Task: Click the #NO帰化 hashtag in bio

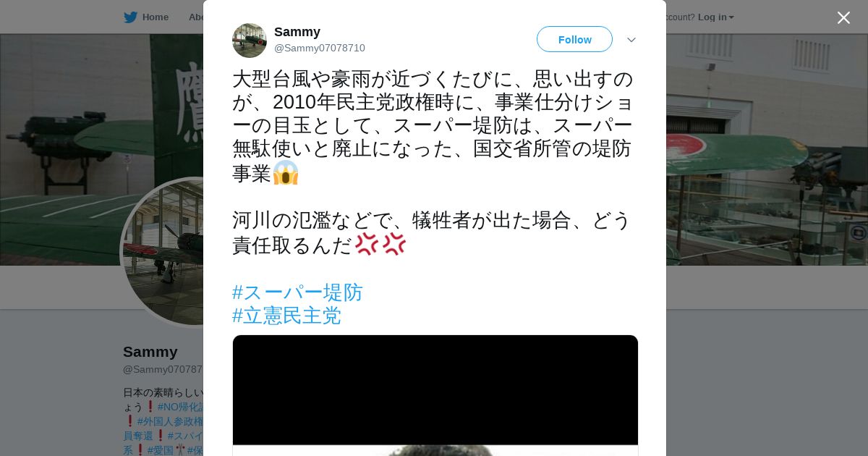Action: pos(181,407)
